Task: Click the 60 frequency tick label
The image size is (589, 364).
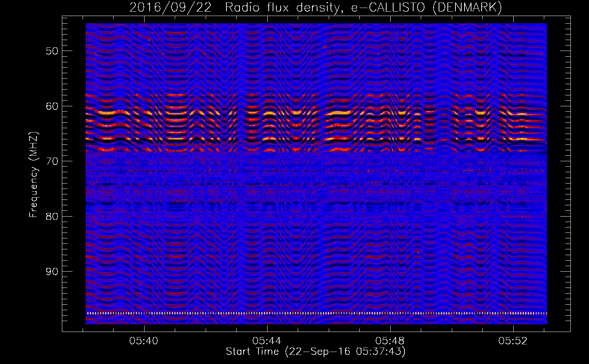Action: click(x=52, y=106)
